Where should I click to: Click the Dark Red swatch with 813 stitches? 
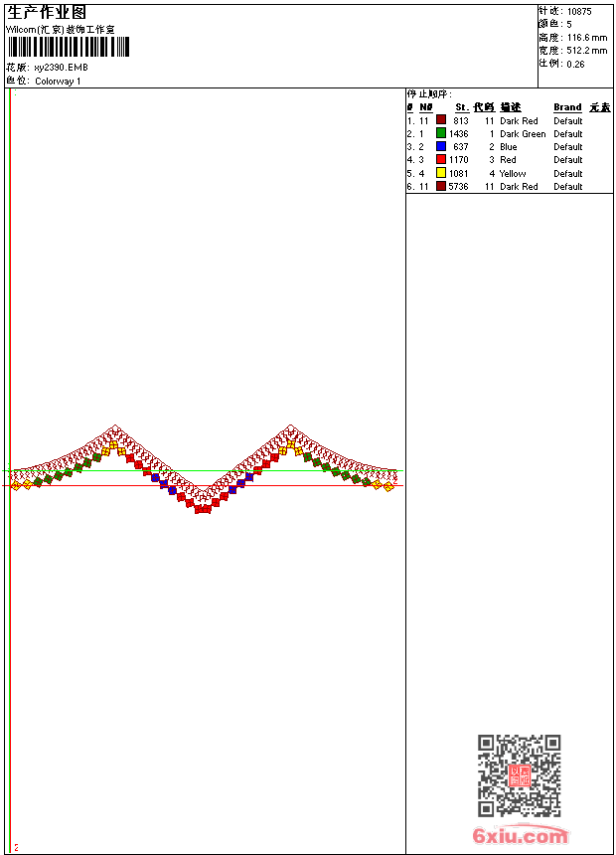point(441,120)
